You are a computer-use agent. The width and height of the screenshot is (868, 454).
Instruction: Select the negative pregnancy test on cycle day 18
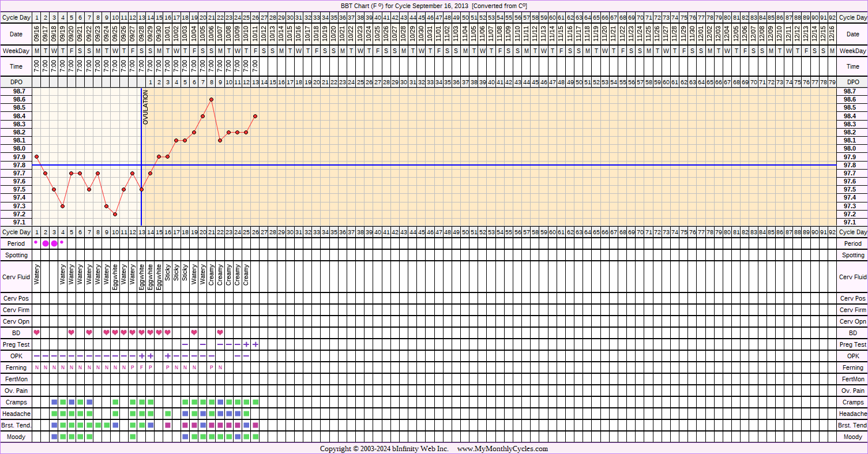click(185, 344)
